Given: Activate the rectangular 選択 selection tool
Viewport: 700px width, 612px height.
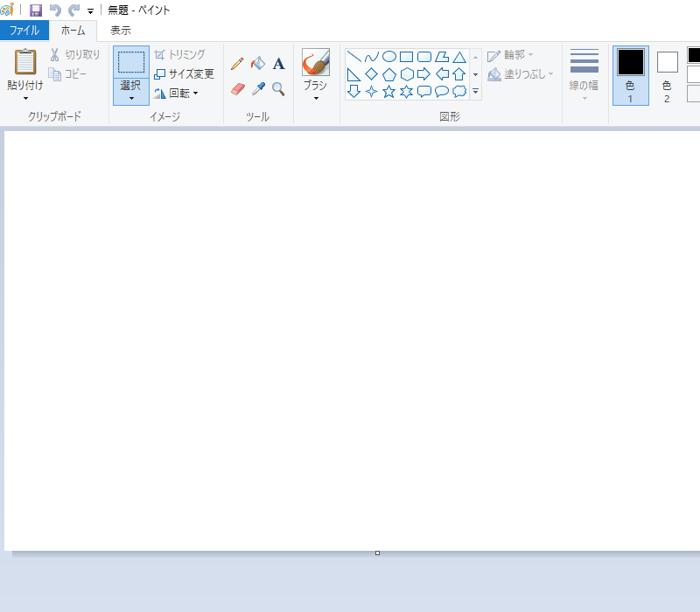Looking at the screenshot, I should [x=131, y=61].
